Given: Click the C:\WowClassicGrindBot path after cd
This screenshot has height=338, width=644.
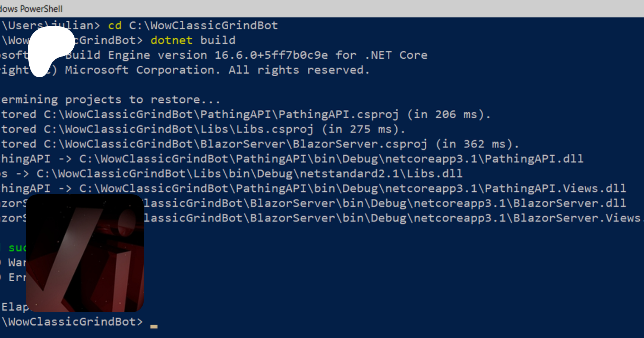Looking at the screenshot, I should [203, 25].
